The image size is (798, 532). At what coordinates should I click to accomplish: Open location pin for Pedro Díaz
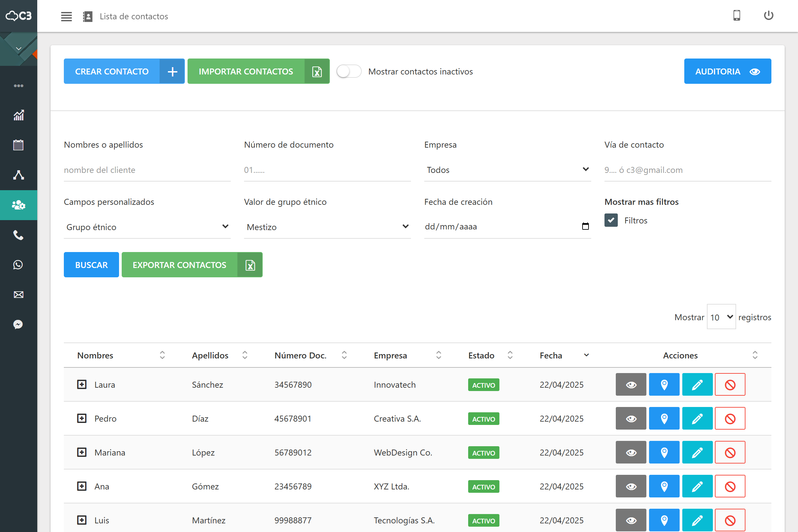coord(664,418)
